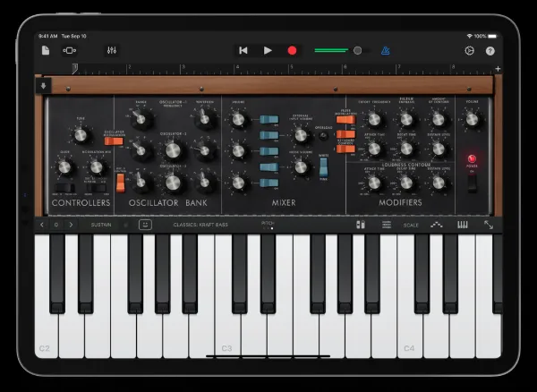The width and height of the screenshot is (537, 392).
Task: Shift keyboard down an octave
Action: point(42,225)
